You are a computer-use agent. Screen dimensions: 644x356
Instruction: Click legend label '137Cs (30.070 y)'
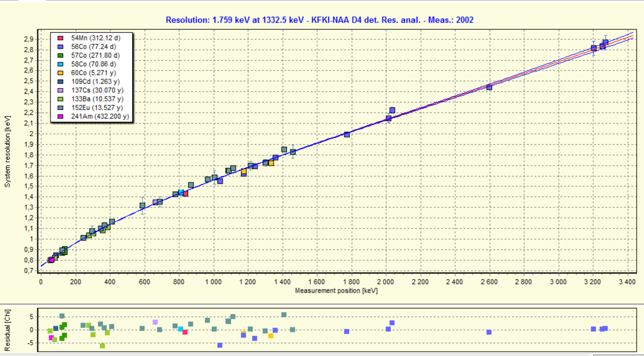coord(97,90)
